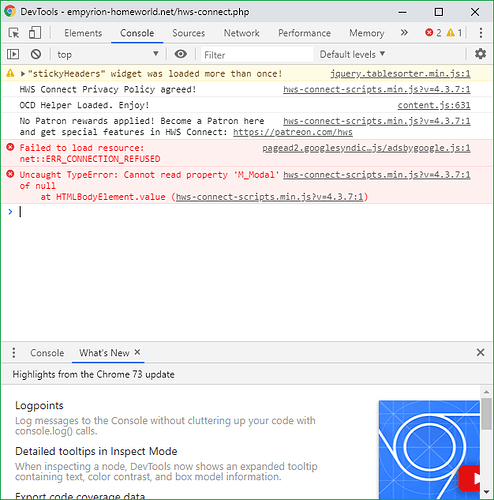Clear the console with the block icon

[36, 54]
